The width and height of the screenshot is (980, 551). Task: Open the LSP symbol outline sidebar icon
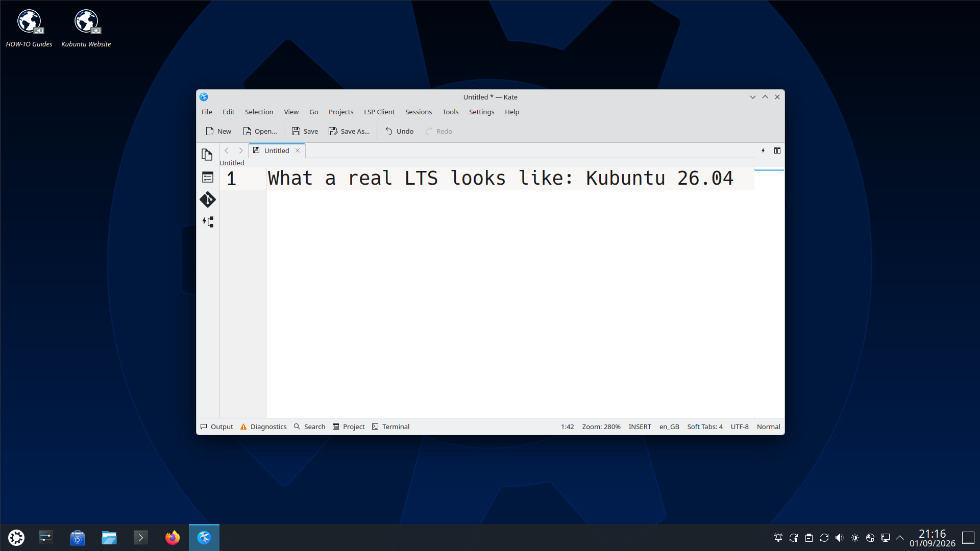pos(207,222)
